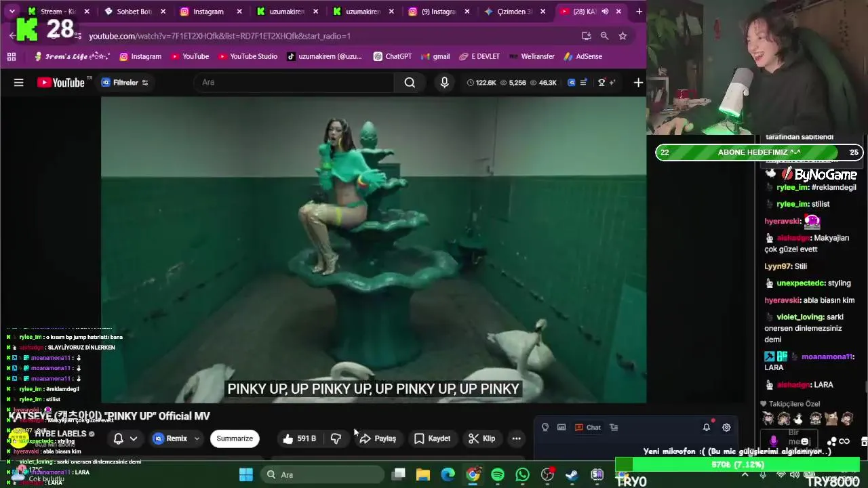Open the WeTransfer bookmark
The height and width of the screenshot is (488, 868).
[532, 57]
